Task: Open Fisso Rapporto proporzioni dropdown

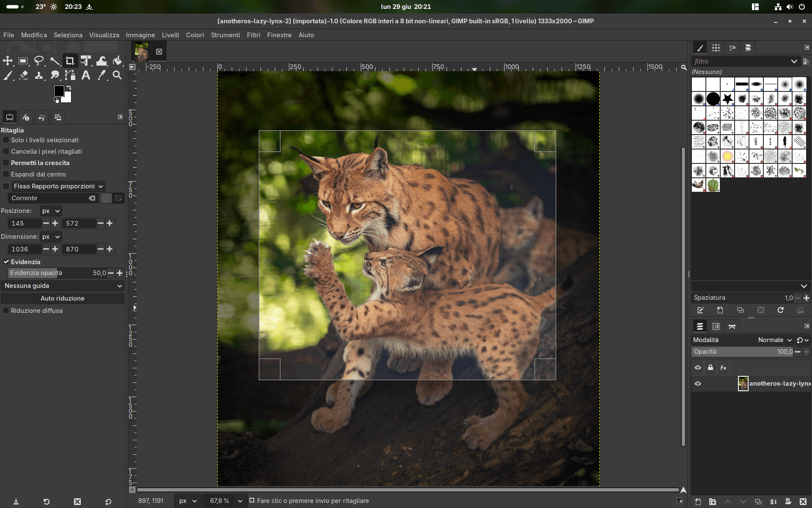Action: pyautogui.click(x=58, y=186)
